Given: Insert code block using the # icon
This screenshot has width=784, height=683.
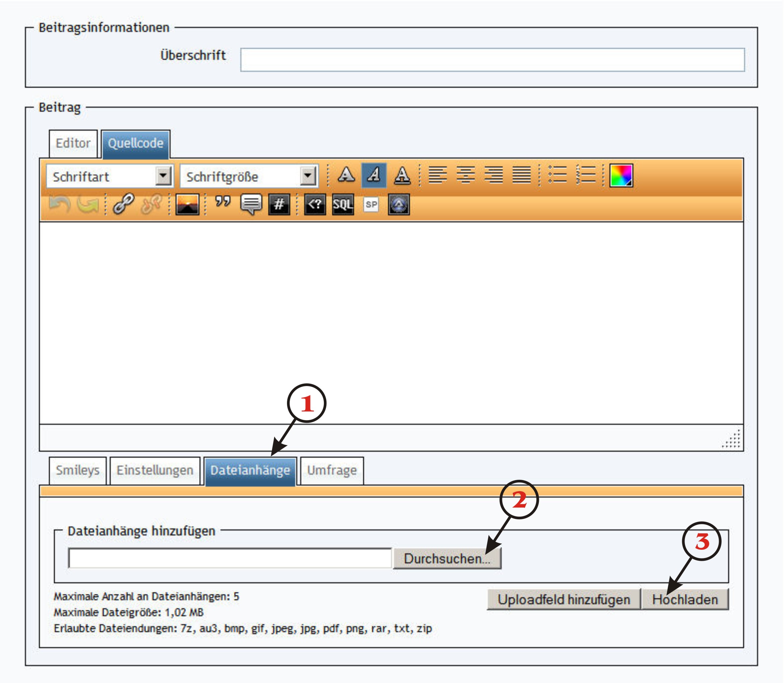Looking at the screenshot, I should coord(279,204).
